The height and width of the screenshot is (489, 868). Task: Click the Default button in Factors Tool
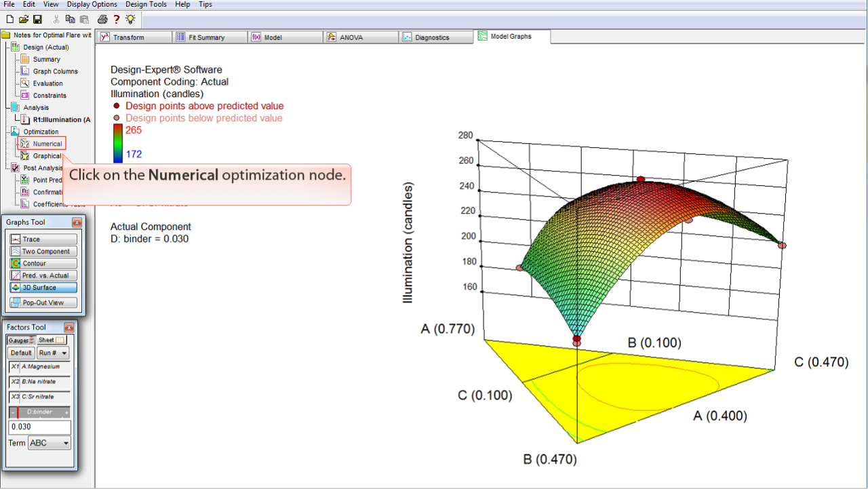(x=21, y=353)
